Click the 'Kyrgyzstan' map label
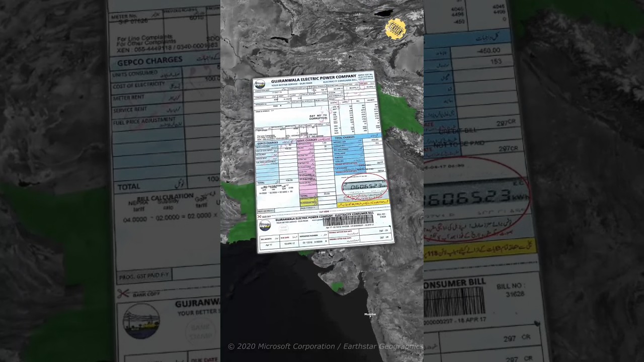 click(x=365, y=28)
